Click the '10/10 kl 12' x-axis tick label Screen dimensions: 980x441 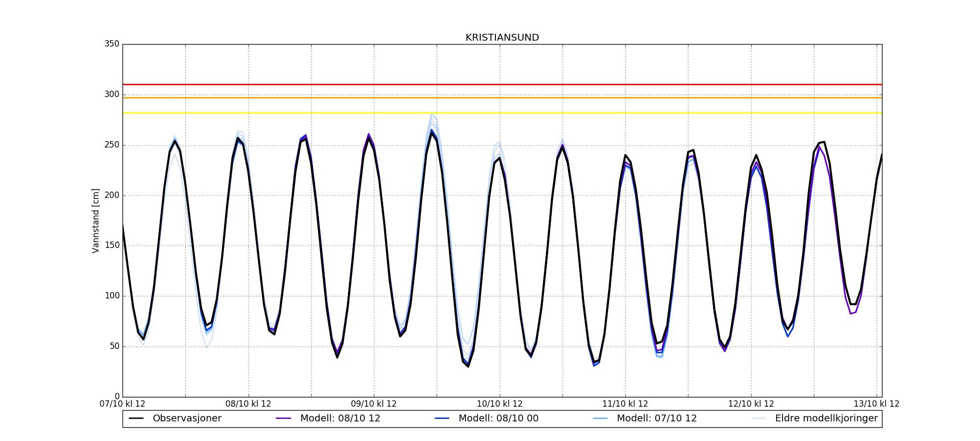pos(500,404)
